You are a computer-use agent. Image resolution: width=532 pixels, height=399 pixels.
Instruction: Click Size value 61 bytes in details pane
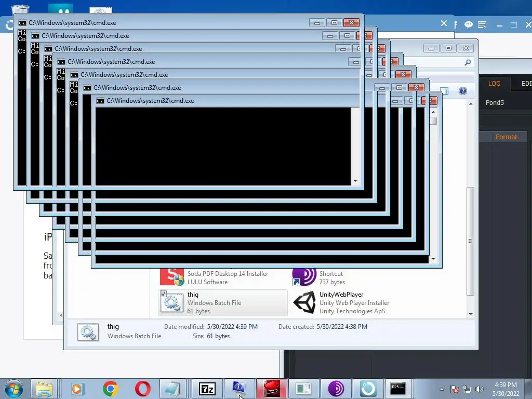pos(218,336)
